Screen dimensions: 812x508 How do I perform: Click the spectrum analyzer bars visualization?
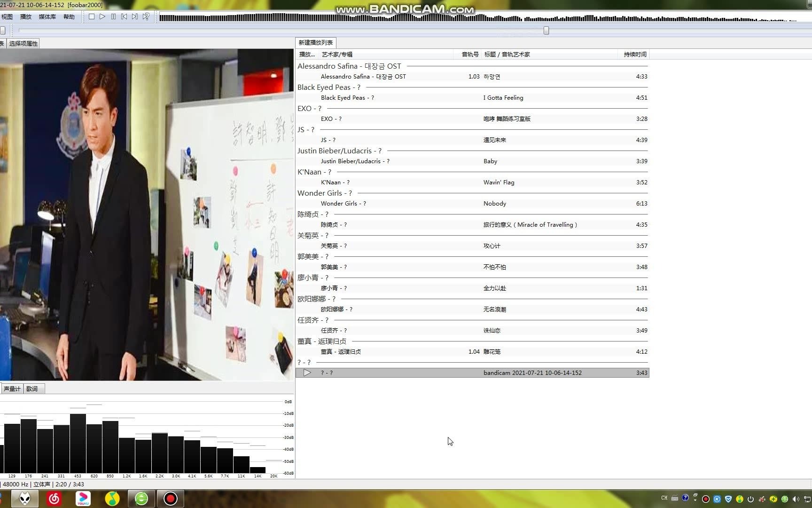click(x=141, y=437)
